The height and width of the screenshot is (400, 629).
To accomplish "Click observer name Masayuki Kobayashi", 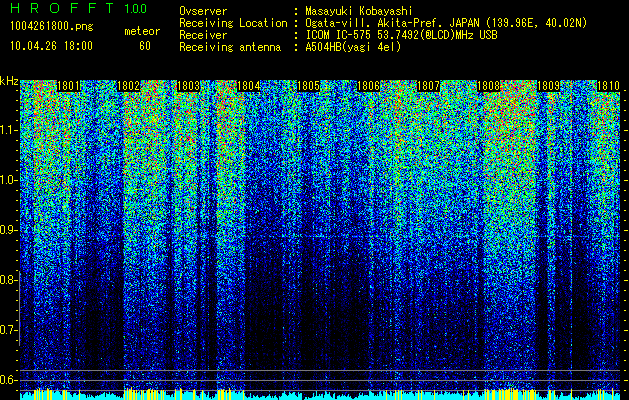I will (358, 11).
